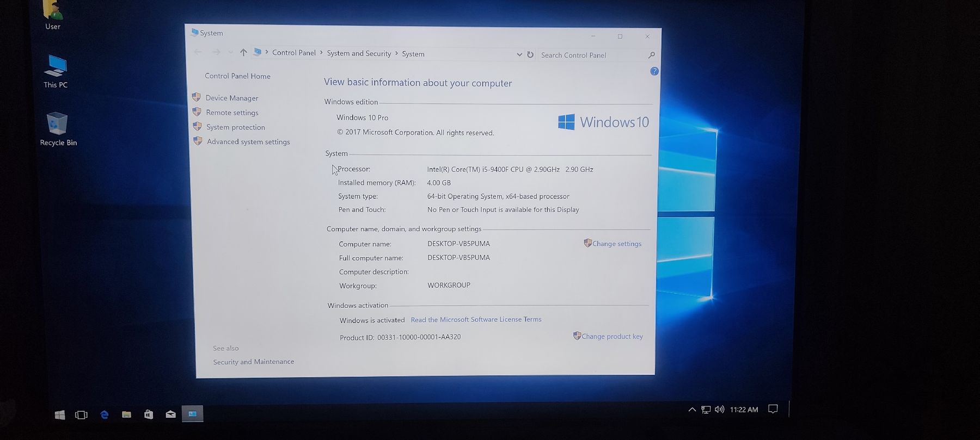The height and width of the screenshot is (440, 980).
Task: Click the refresh icon in address bar
Action: (530, 54)
